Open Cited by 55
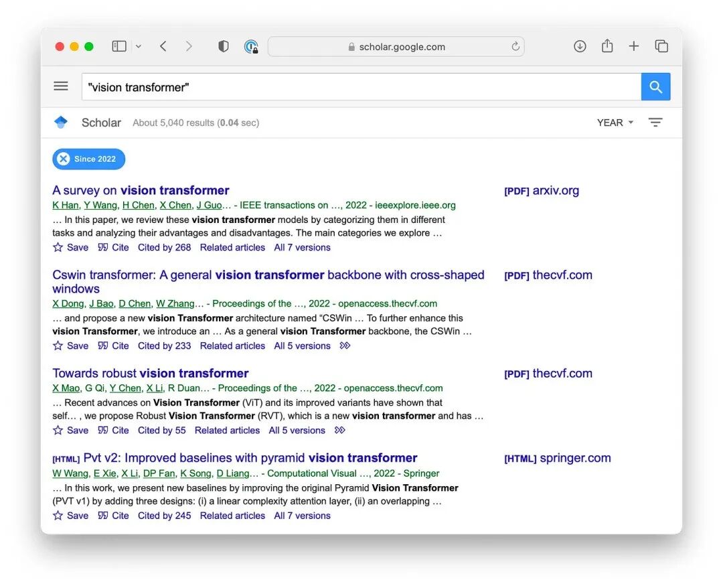723x588 pixels. coord(162,430)
